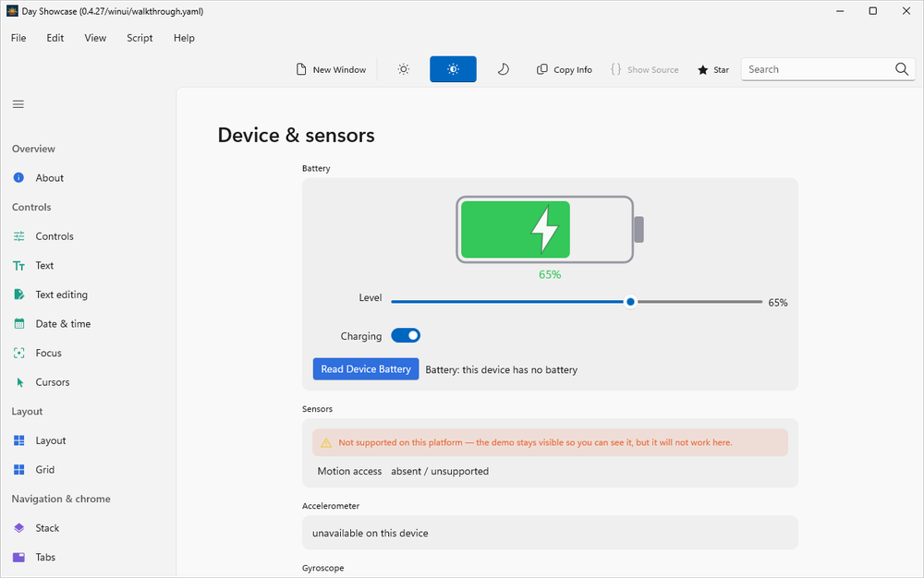This screenshot has width=924, height=578.
Task: Click 'absent / unsupported' motion access value
Action: point(440,471)
